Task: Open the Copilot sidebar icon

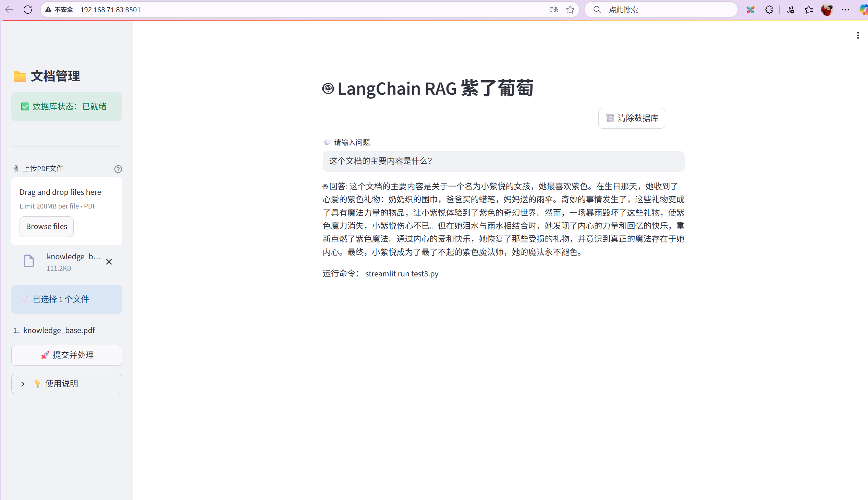Action: point(864,10)
